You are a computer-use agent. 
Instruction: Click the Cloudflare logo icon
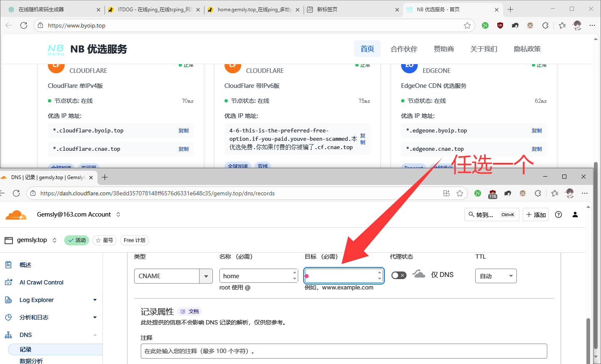click(16, 215)
